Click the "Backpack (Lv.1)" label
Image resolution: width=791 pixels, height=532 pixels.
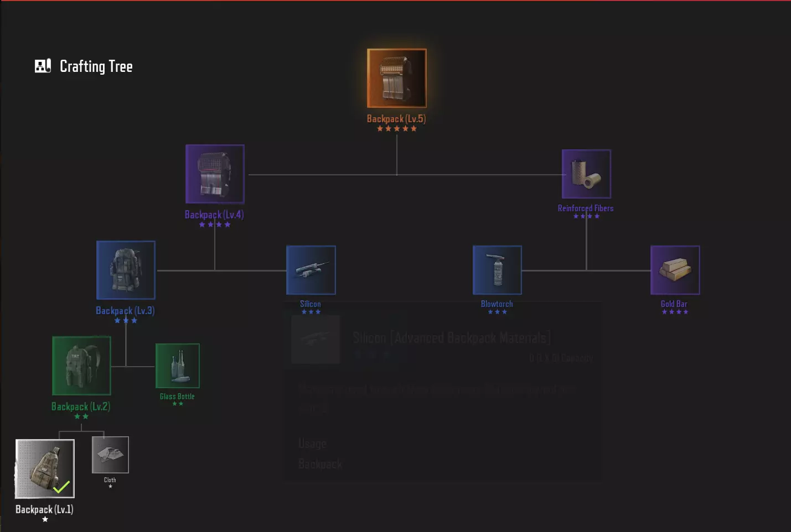point(44,509)
